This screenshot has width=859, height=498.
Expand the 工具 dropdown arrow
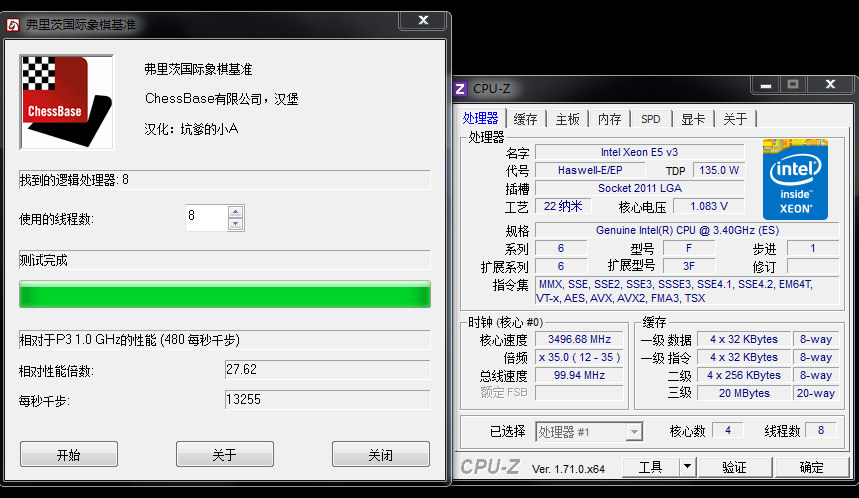[688, 467]
